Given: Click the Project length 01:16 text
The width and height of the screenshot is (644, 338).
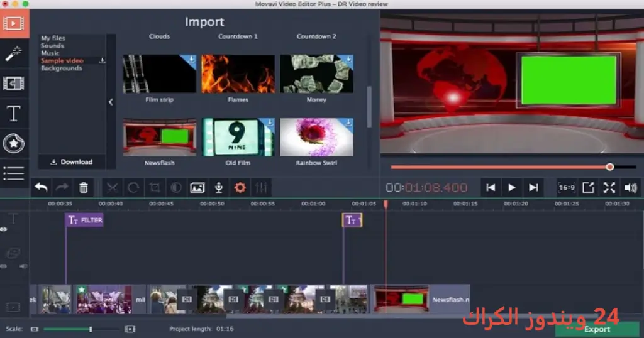Looking at the screenshot, I should (201, 329).
